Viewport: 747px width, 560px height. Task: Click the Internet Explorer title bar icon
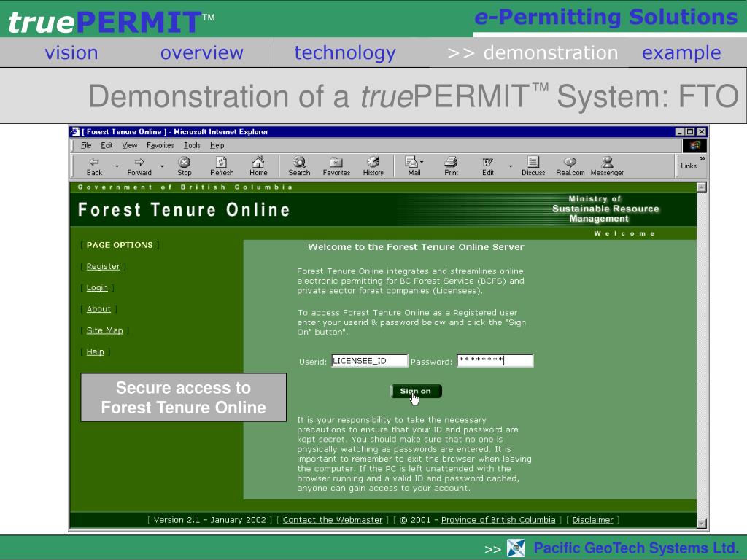(x=75, y=131)
